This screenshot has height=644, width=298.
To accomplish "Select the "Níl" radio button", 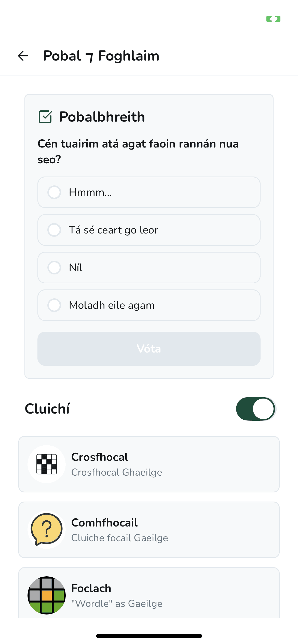I will (54, 268).
